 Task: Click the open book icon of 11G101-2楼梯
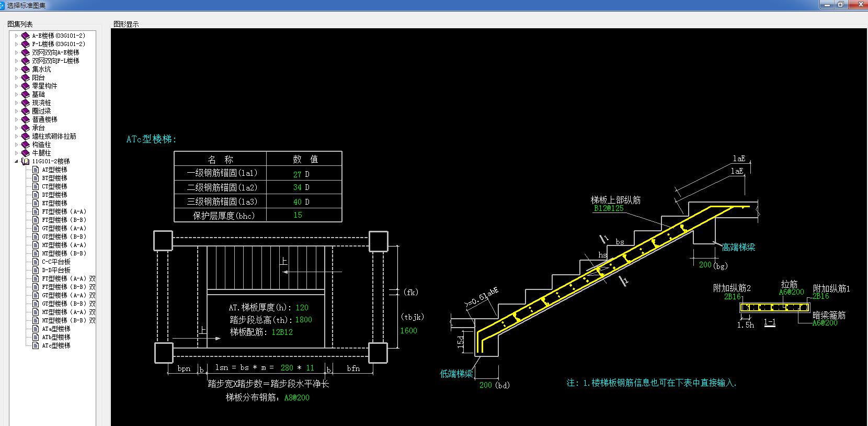pos(25,161)
